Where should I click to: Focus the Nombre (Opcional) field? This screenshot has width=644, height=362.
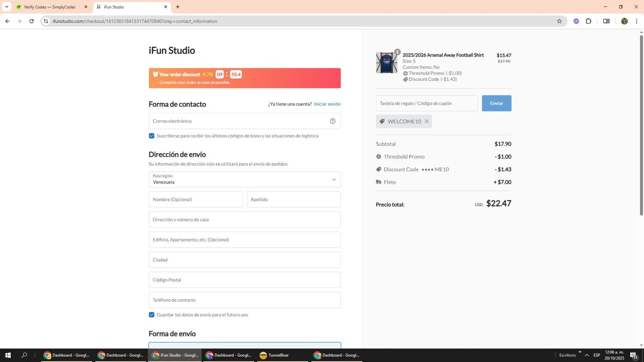196,199
